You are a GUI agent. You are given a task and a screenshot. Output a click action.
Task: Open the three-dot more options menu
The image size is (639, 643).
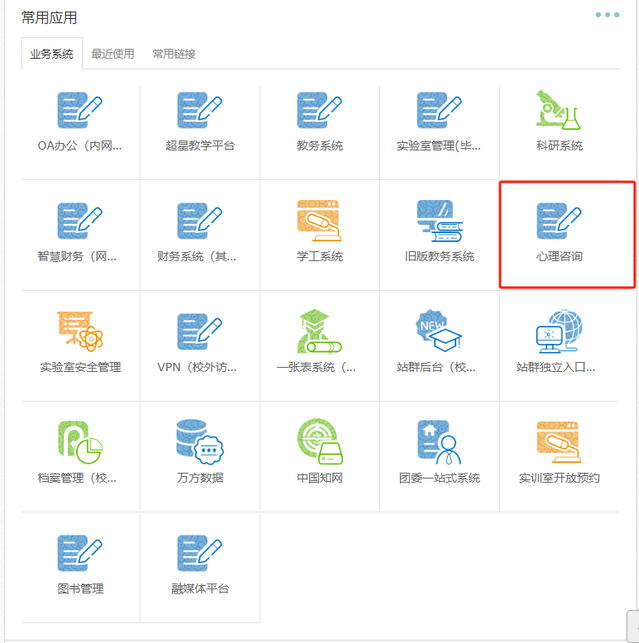pyautogui.click(x=607, y=15)
